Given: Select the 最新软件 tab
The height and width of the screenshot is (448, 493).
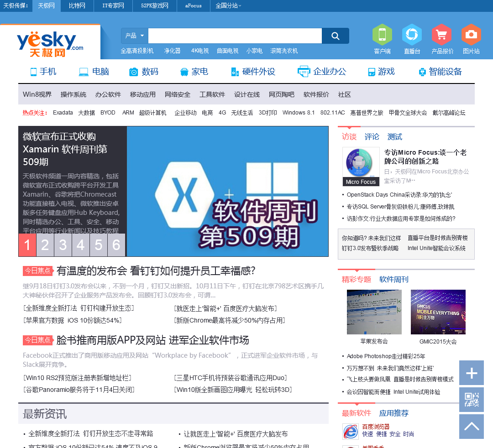Looking at the screenshot, I should (356, 413).
